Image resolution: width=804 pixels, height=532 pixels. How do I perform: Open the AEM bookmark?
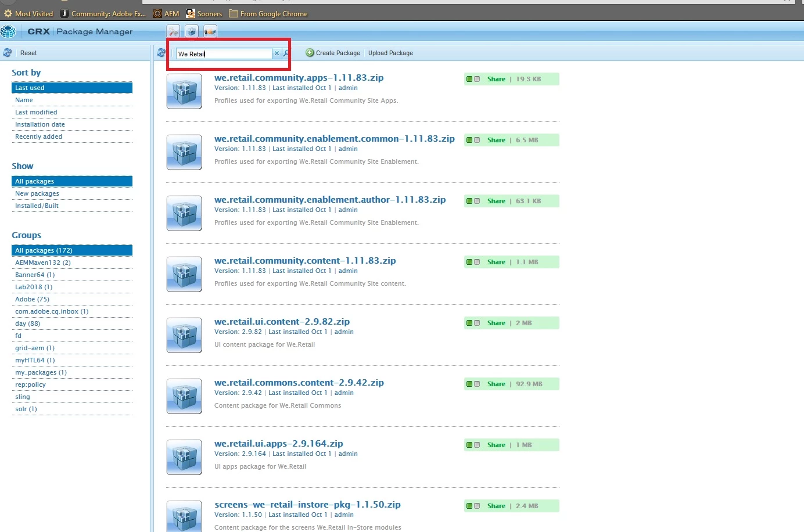coord(166,13)
